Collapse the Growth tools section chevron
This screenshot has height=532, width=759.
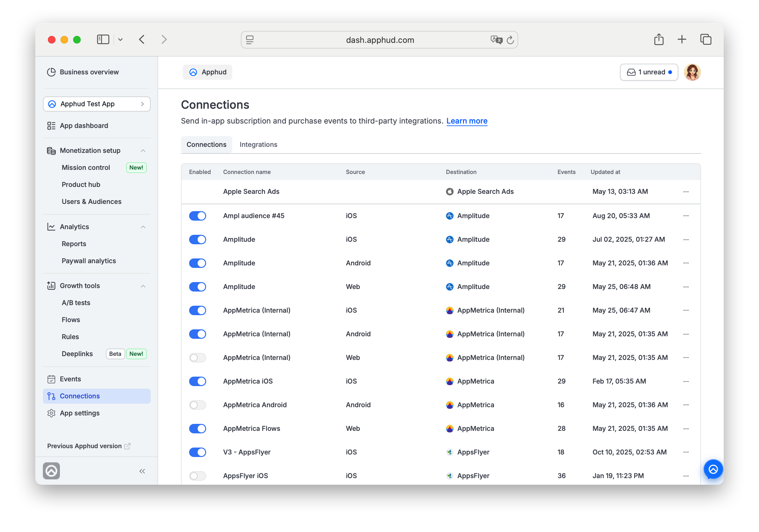pyautogui.click(x=143, y=286)
